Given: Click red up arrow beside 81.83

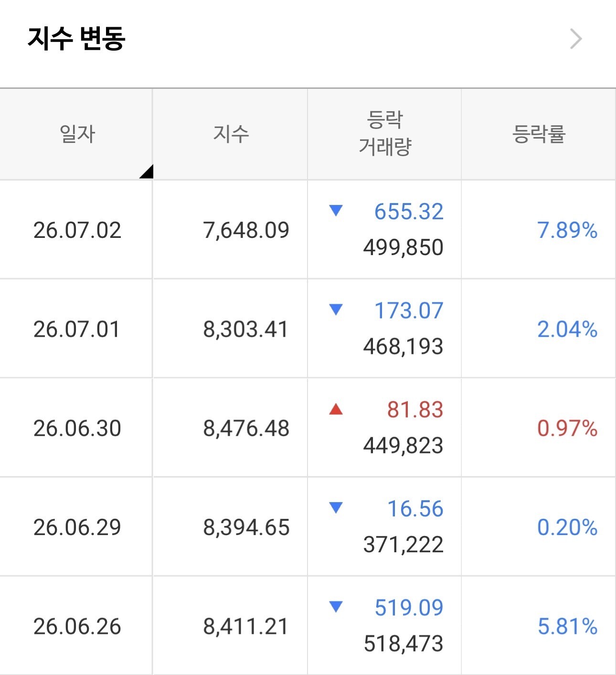Looking at the screenshot, I should click(x=336, y=409).
